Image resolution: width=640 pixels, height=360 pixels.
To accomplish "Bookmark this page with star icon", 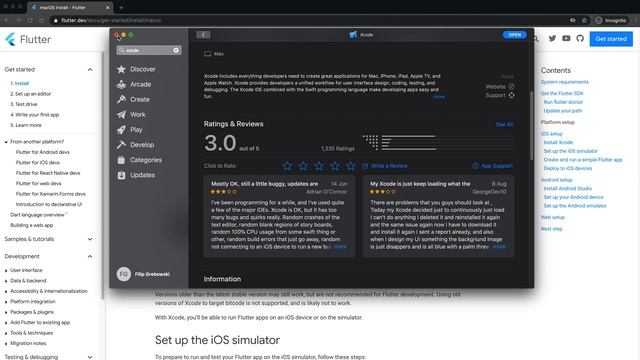I will click(x=584, y=20).
